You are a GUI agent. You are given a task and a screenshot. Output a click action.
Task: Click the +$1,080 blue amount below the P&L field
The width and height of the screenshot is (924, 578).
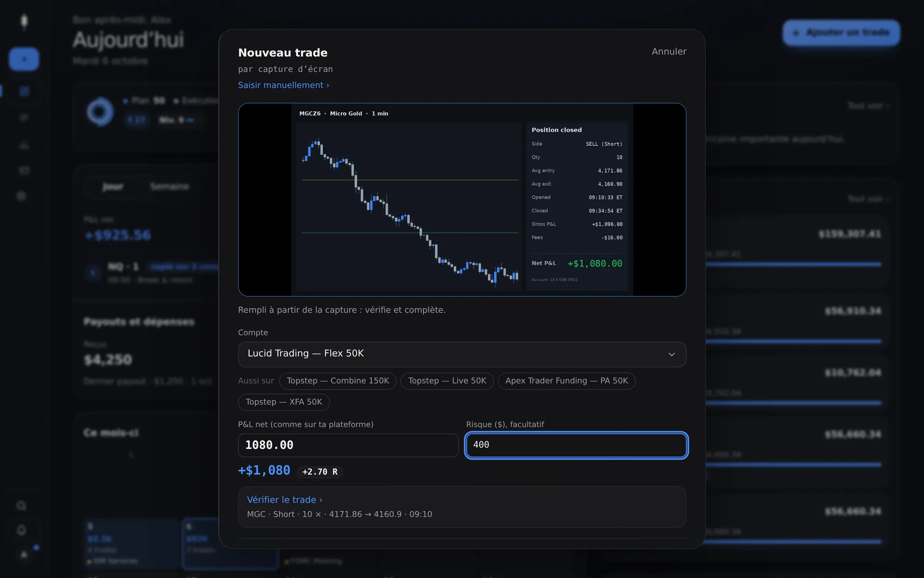tap(264, 470)
